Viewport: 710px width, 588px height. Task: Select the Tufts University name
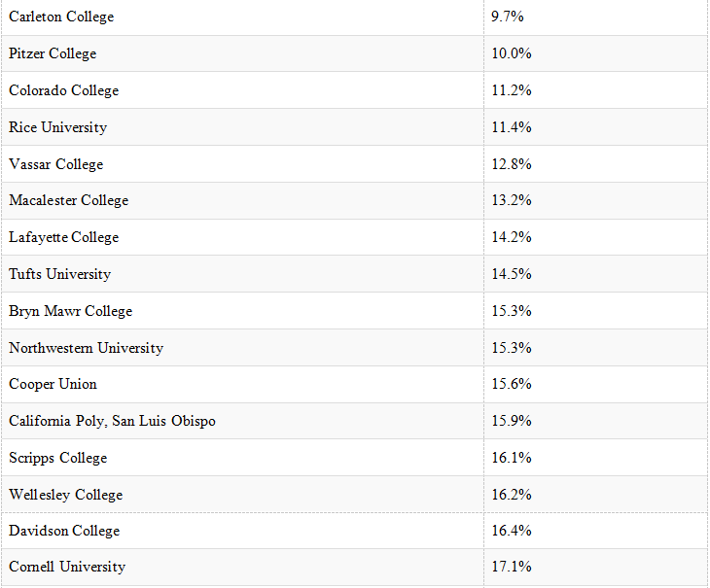60,274
